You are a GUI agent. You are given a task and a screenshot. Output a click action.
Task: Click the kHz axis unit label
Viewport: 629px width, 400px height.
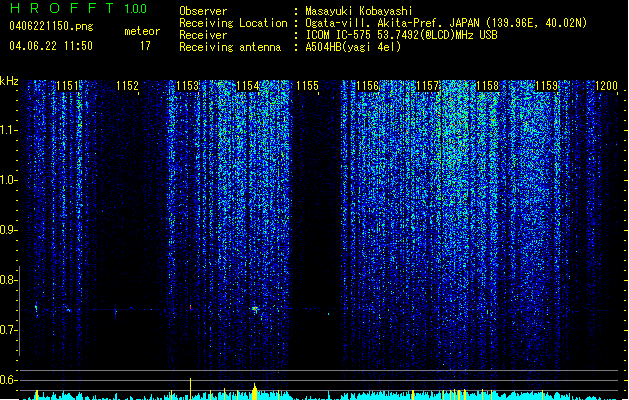pyautogui.click(x=9, y=81)
